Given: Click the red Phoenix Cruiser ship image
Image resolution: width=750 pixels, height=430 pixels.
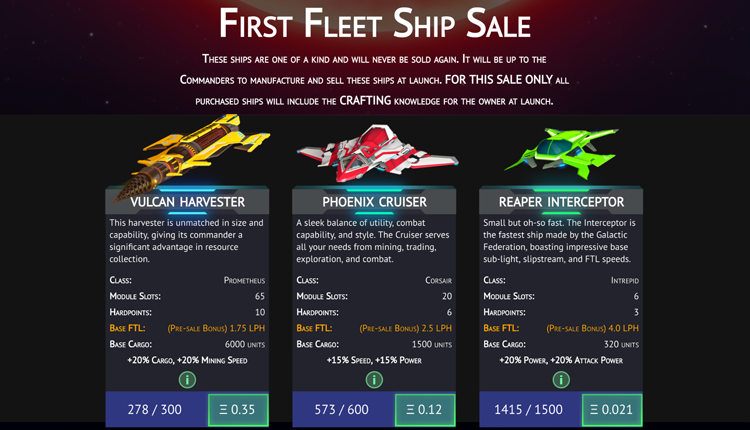Looking at the screenshot, I should (377, 153).
